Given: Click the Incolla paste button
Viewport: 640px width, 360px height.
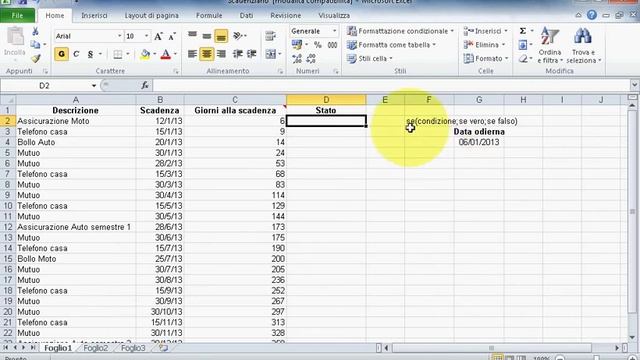Looking at the screenshot, I should [15, 42].
